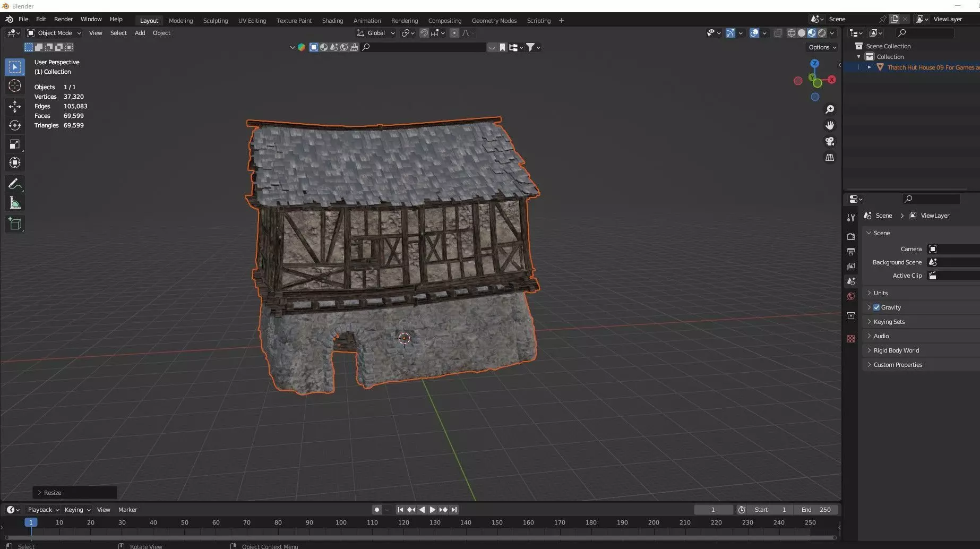The height and width of the screenshot is (549, 980).
Task: Open the View Layer properties tab
Action: point(851,266)
